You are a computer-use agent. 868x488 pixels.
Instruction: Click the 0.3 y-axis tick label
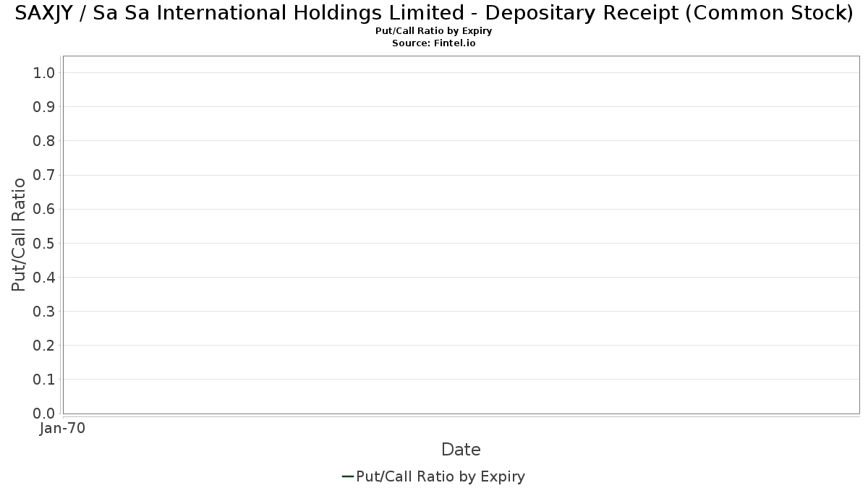click(44, 312)
